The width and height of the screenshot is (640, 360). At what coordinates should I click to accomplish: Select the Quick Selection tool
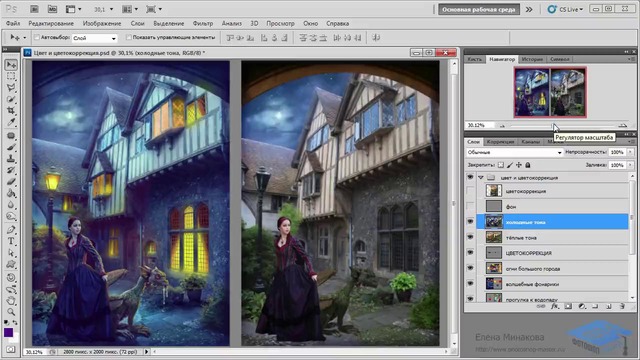(11, 99)
